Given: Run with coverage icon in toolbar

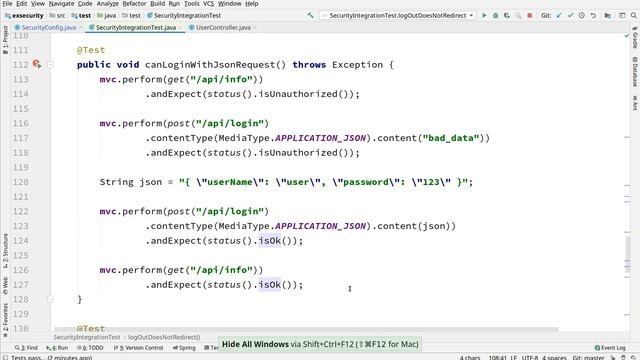Looking at the screenshot, I should click(507, 16).
